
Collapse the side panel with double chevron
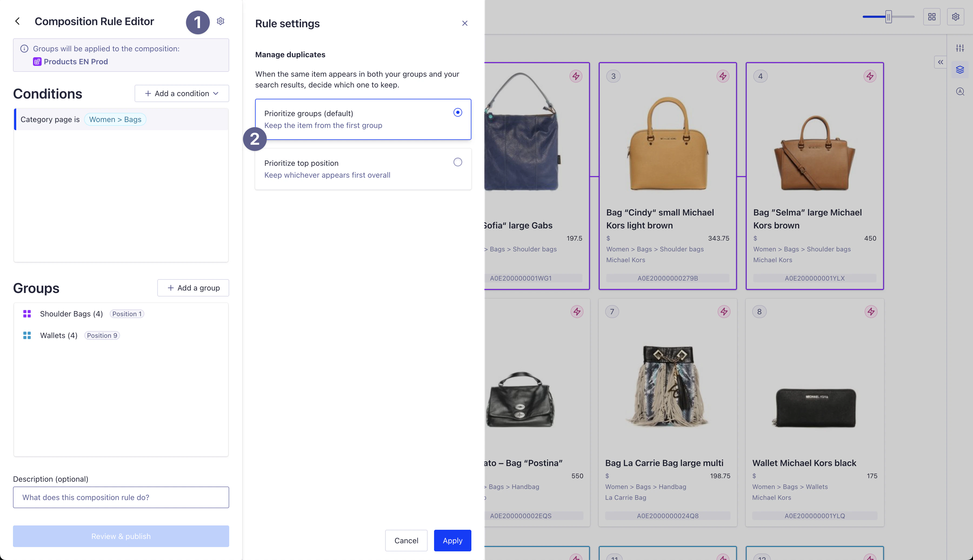coord(940,62)
